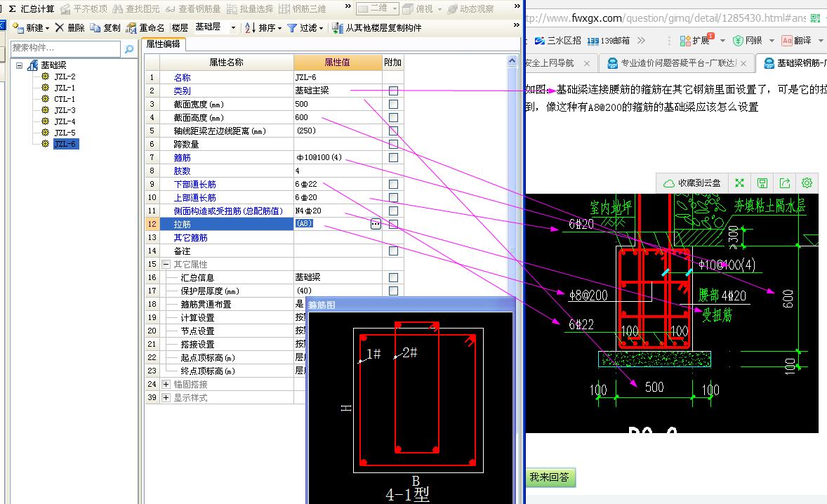Click the 箍筋 property name link
827x504 pixels.
(x=182, y=158)
